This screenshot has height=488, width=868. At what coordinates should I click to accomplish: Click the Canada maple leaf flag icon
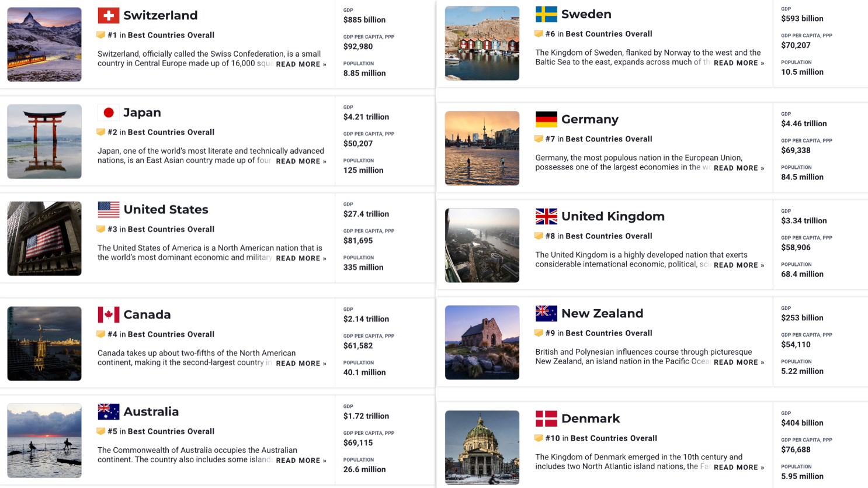pos(109,315)
